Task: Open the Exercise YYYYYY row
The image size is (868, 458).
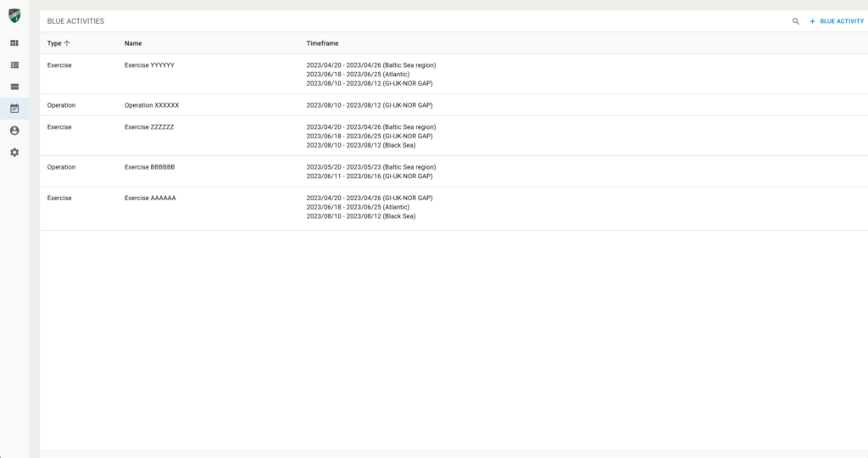Action: point(150,65)
